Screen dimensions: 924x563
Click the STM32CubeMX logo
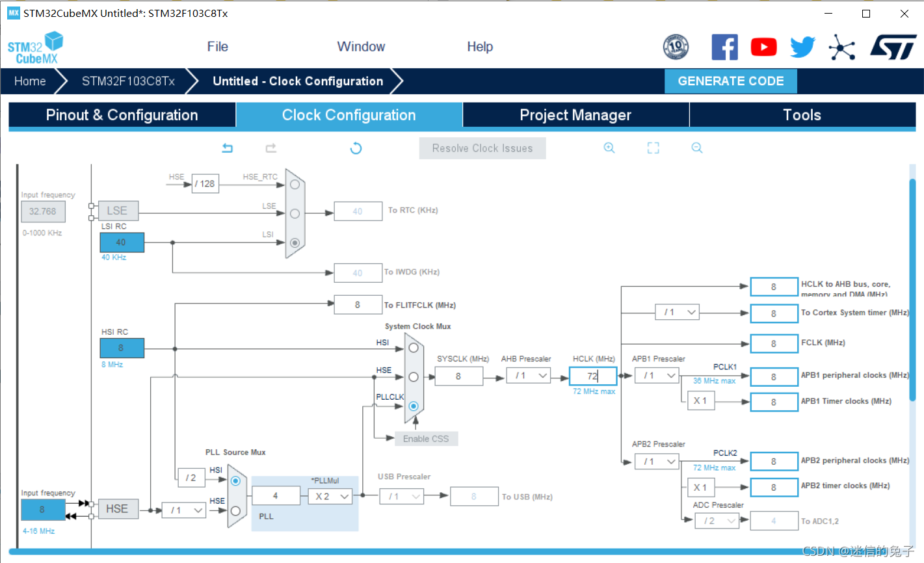pos(35,47)
